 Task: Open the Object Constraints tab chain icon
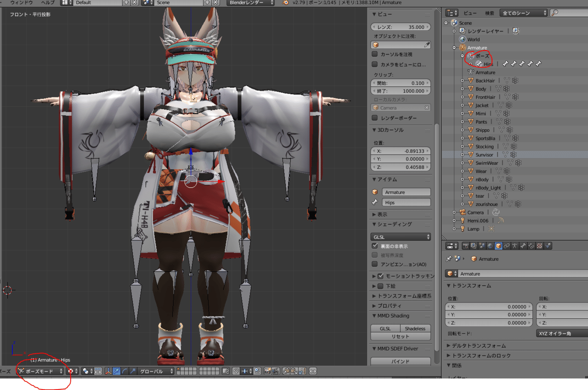pos(507,246)
